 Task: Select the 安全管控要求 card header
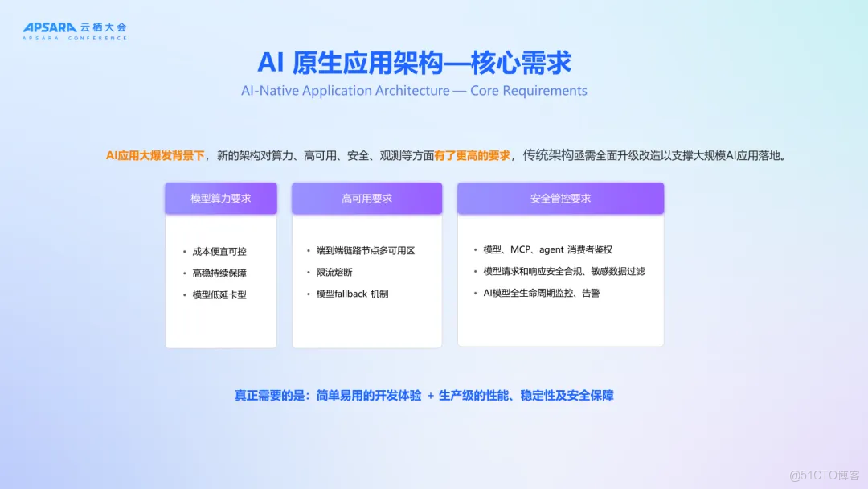tap(560, 198)
